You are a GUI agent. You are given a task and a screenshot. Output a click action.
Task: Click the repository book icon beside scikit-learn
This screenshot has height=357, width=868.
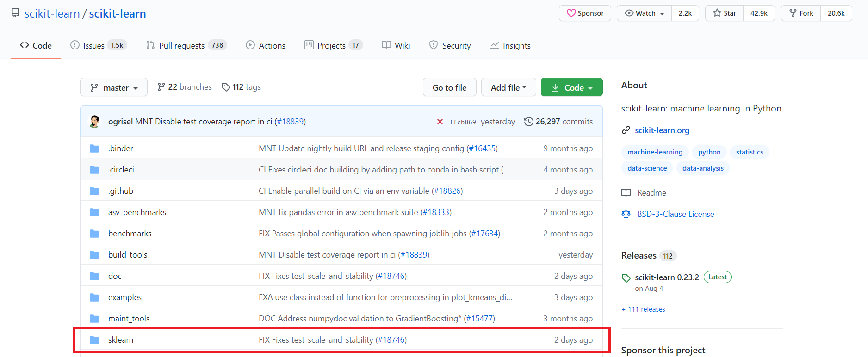15,13
